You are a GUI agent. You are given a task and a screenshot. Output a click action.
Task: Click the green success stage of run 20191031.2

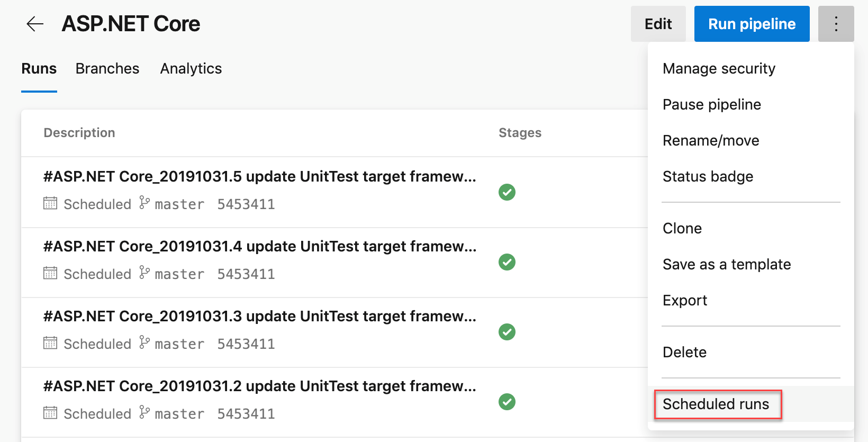coord(507,402)
